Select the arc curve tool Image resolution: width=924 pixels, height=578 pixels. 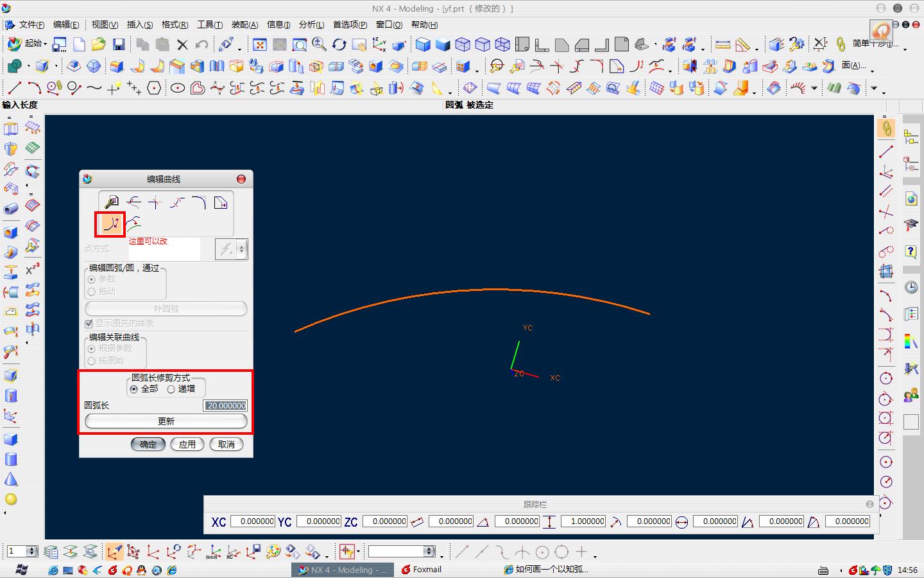coord(34,88)
